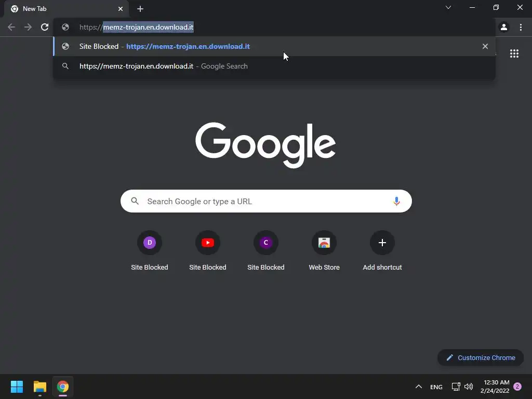Start voice search with the microphone icon
The image size is (532, 399).
click(396, 201)
